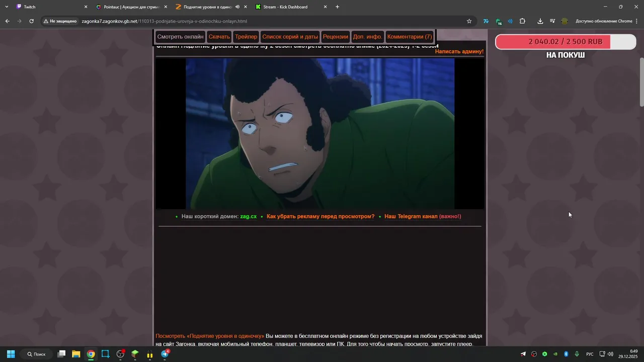Click the microphone tray icon

pos(577,354)
